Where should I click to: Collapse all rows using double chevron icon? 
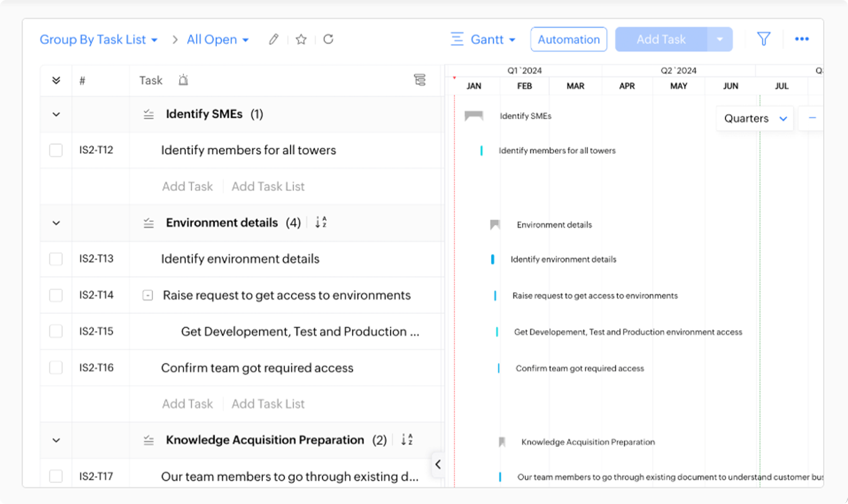(56, 80)
